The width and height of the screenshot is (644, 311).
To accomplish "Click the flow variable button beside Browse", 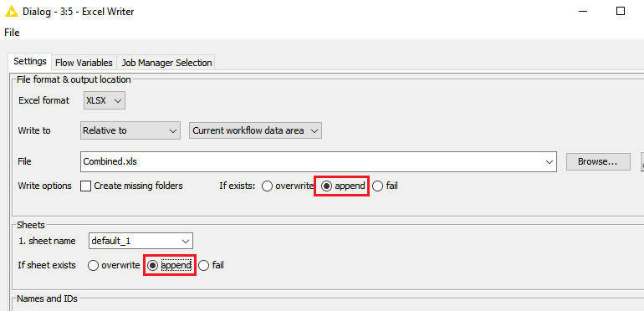I will pos(641,161).
